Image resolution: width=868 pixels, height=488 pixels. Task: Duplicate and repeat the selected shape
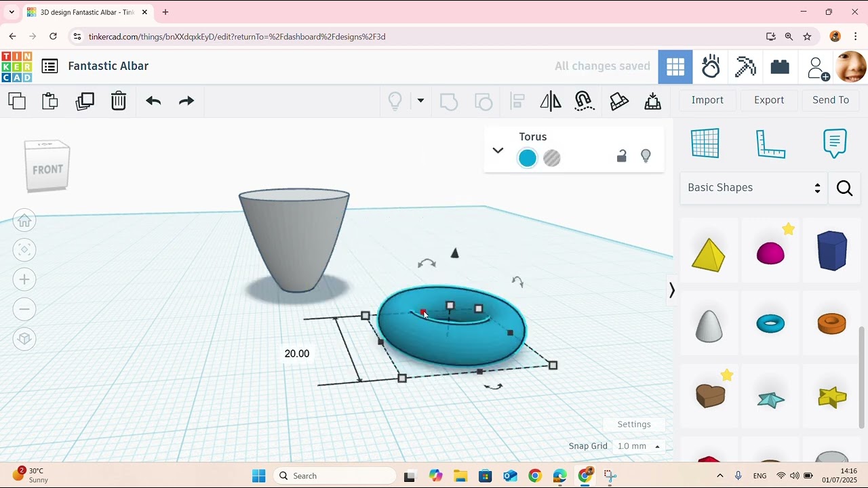click(85, 101)
